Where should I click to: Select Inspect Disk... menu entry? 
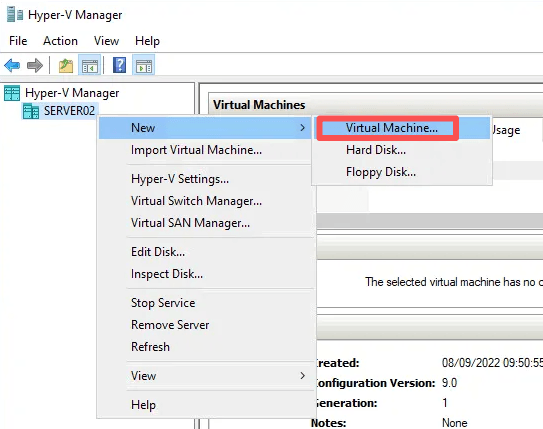pos(206,274)
